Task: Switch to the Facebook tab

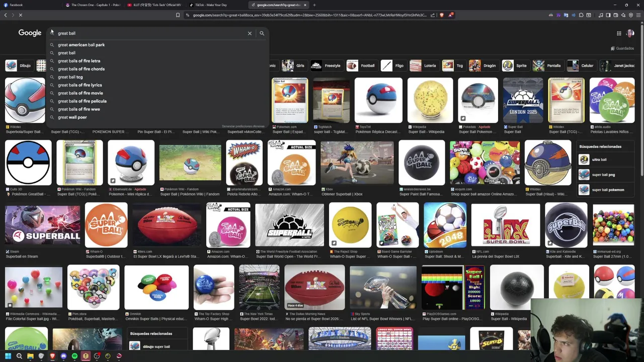Action: tap(30, 5)
